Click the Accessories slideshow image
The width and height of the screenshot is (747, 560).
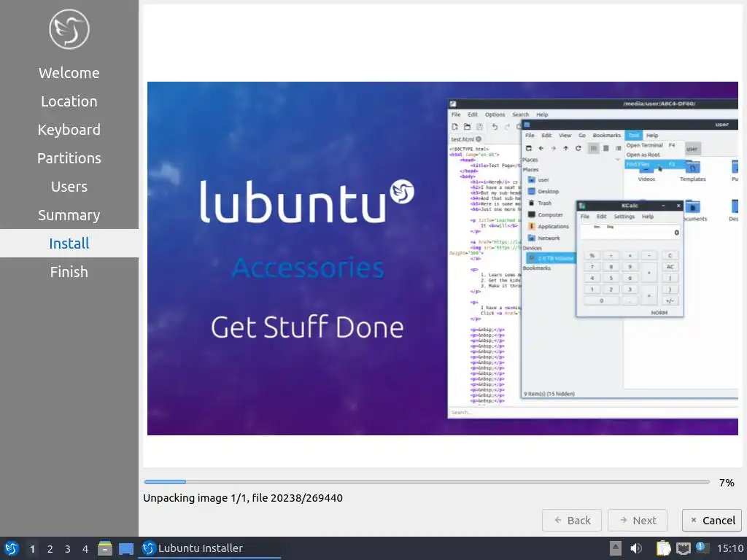(x=443, y=258)
